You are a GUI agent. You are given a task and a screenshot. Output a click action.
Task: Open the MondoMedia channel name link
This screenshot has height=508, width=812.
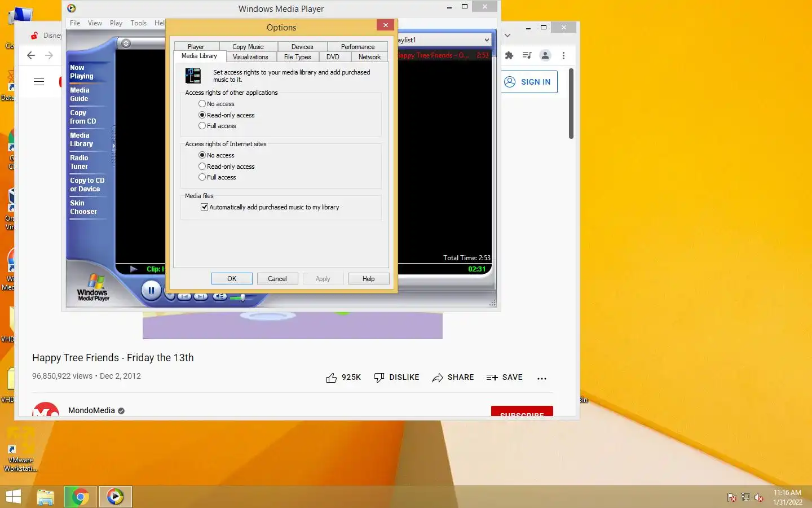coord(91,410)
